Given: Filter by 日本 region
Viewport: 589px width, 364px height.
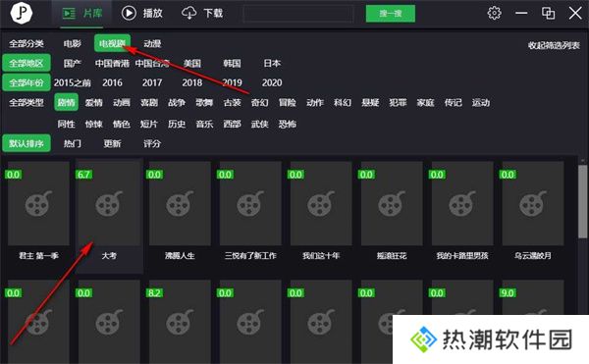Looking at the screenshot, I should pyautogui.click(x=272, y=63).
